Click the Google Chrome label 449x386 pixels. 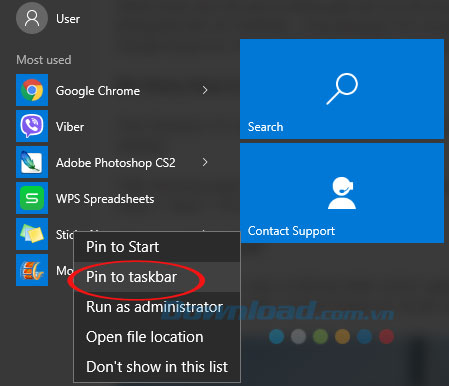(98, 91)
